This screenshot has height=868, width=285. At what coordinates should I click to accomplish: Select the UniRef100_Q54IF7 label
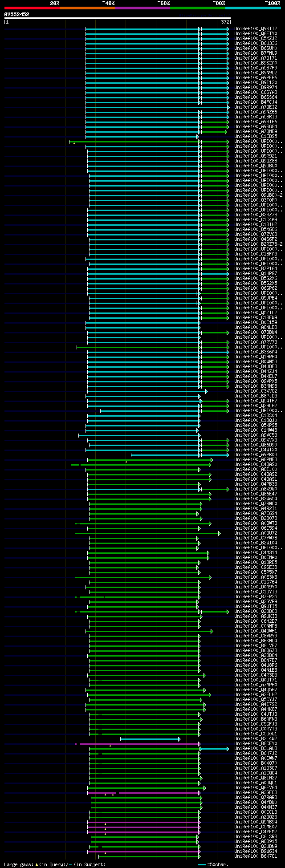256,401
